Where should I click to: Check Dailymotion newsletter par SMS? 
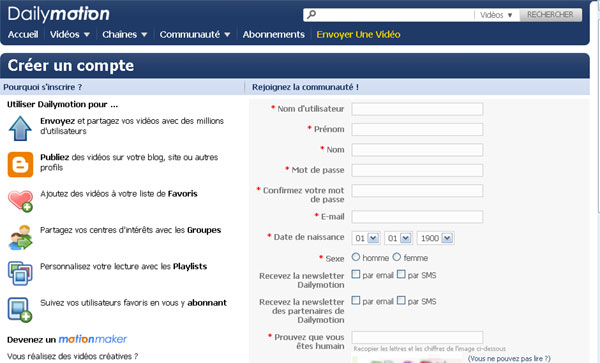(x=401, y=274)
